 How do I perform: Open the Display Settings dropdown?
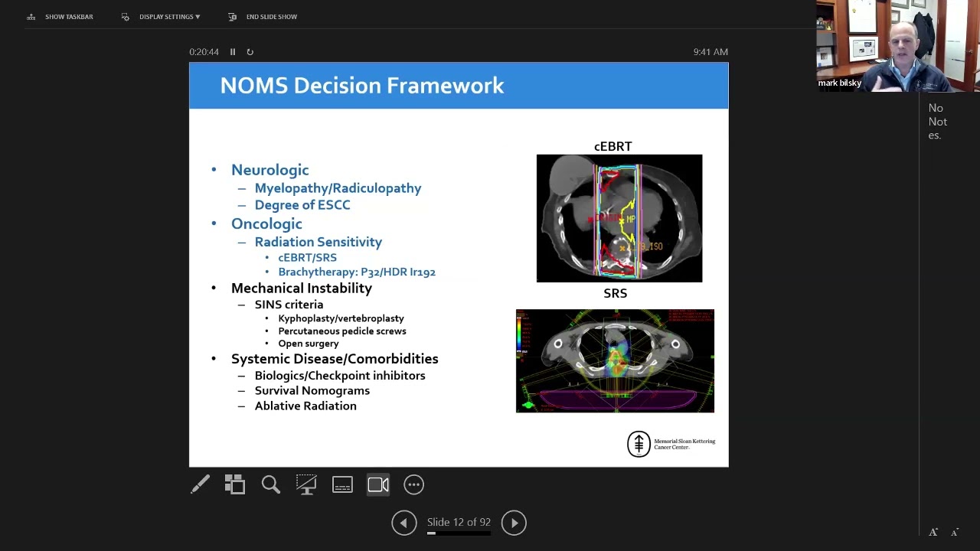pos(161,17)
